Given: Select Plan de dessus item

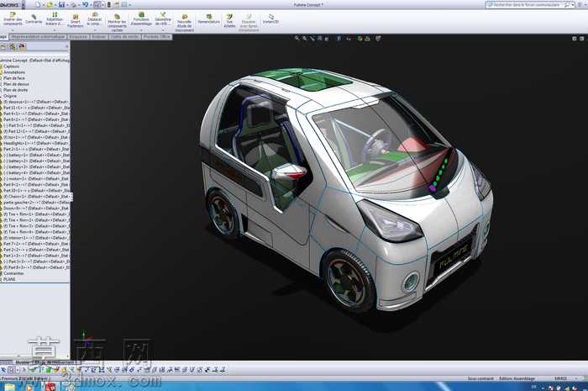Looking at the screenshot, I should [16, 84].
